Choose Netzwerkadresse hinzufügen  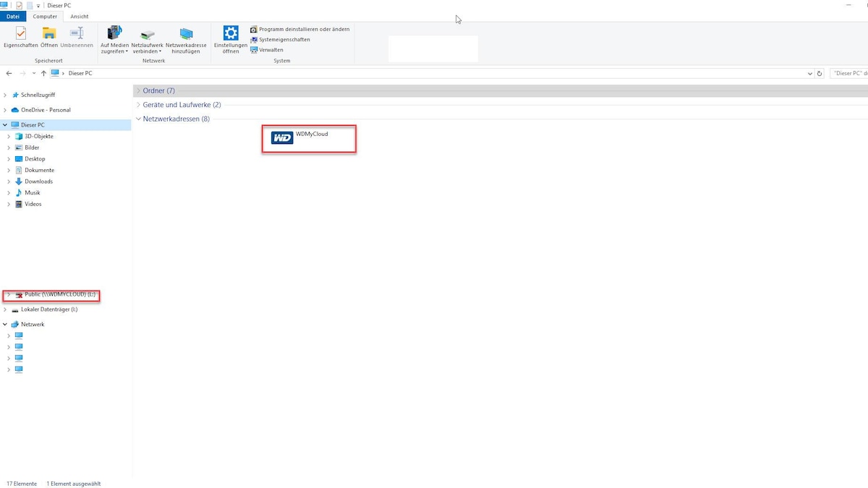pyautogui.click(x=187, y=38)
